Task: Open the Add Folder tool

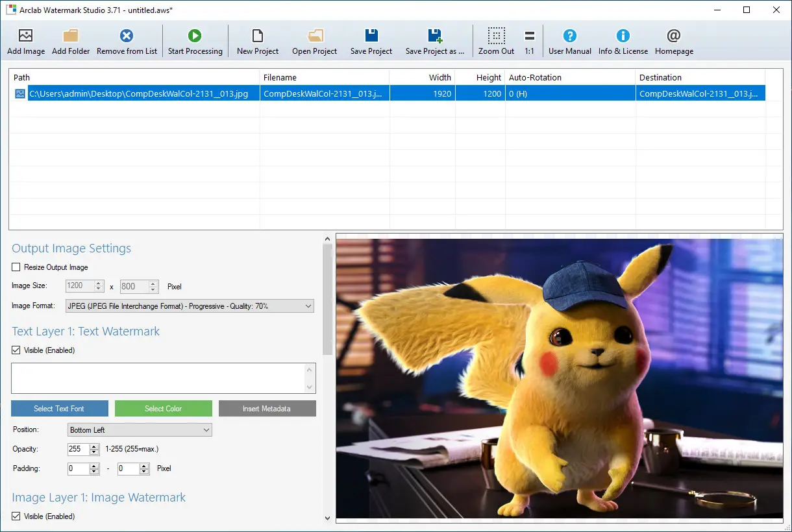Action: pyautogui.click(x=70, y=40)
